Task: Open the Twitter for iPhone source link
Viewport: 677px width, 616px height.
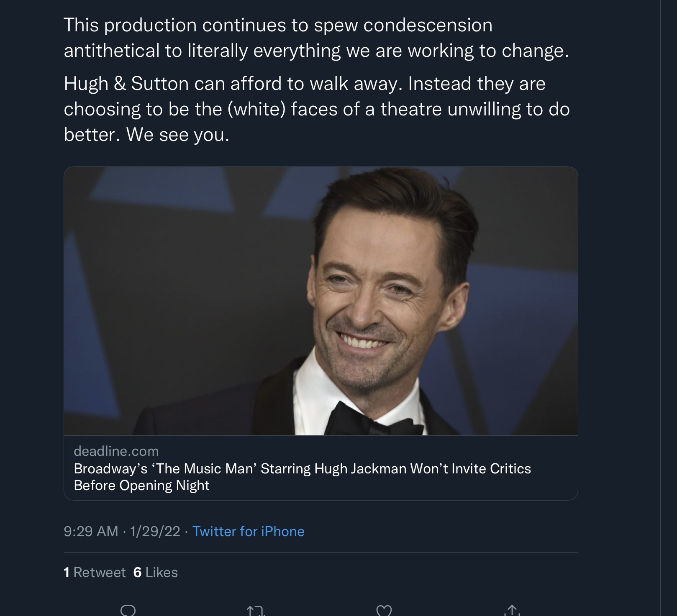Action: [248, 531]
